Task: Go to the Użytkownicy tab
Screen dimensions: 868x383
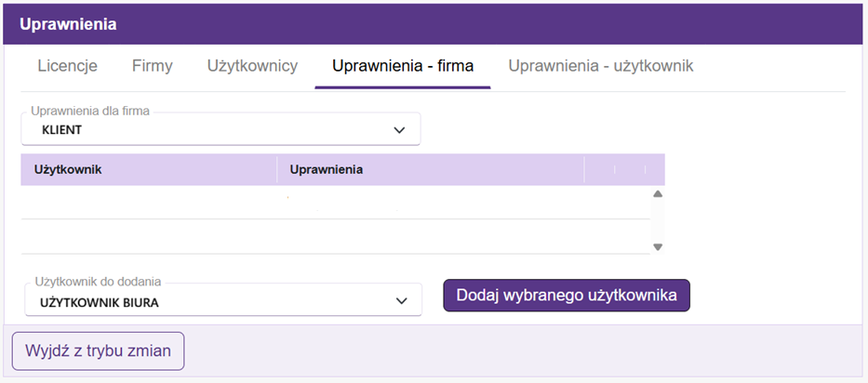Action: click(252, 66)
